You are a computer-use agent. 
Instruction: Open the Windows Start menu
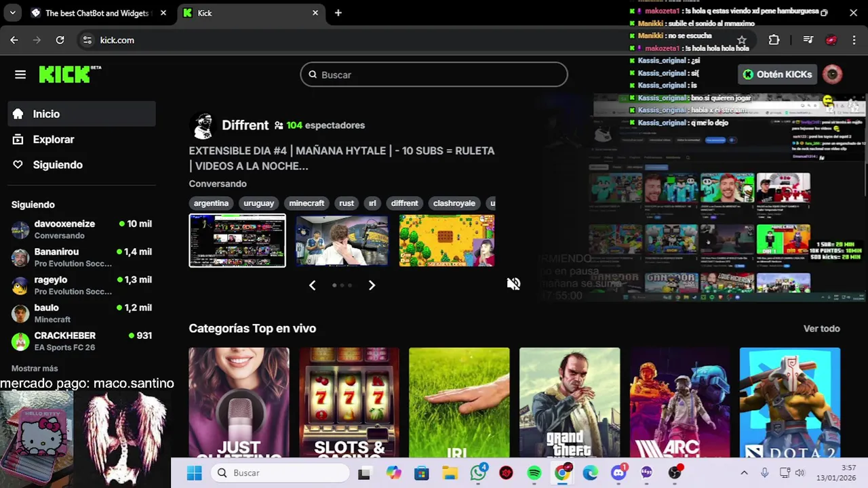194,473
